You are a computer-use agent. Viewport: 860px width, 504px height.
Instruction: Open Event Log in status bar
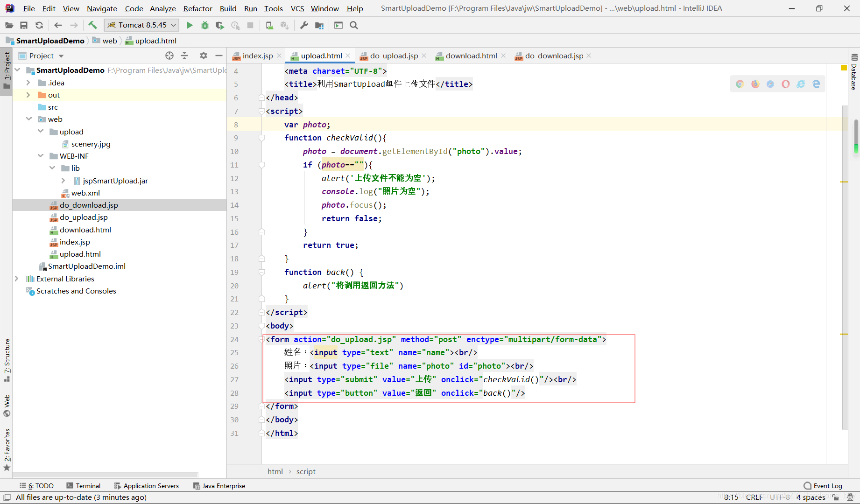pos(823,486)
